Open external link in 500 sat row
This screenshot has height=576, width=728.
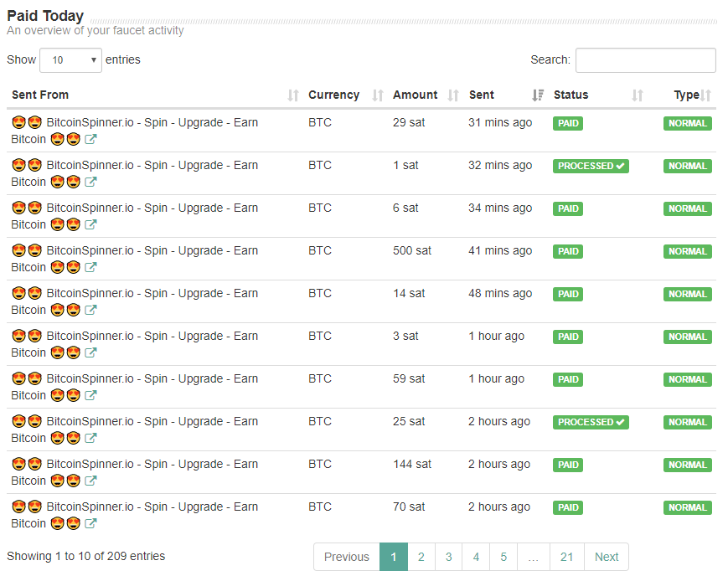click(x=90, y=267)
